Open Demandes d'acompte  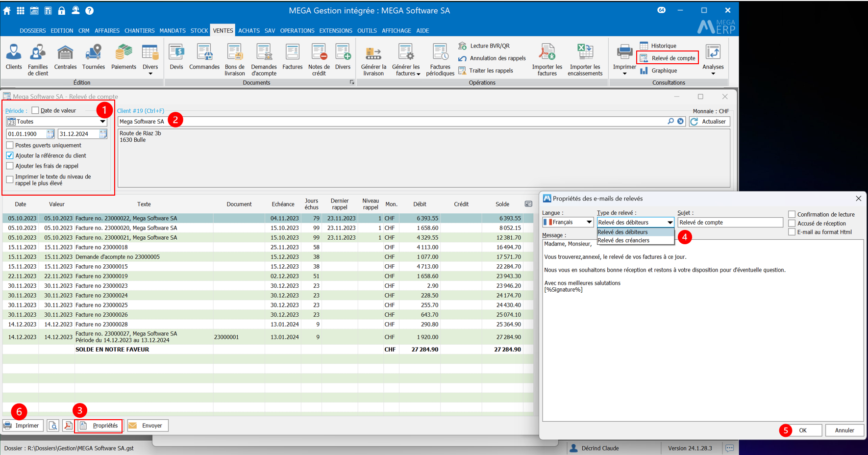(264, 60)
